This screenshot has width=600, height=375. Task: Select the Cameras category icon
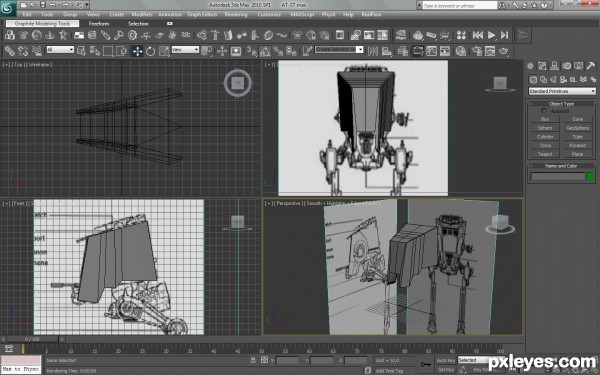(x=563, y=80)
